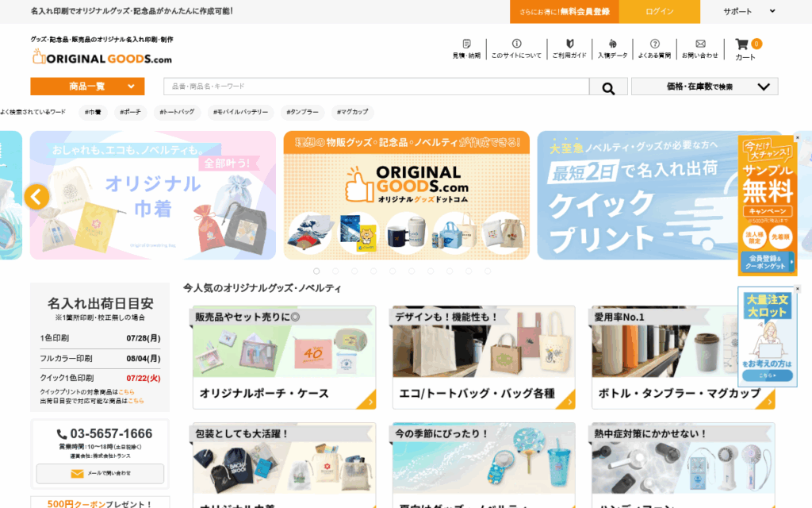Viewport: 812px width, 508px height.
Task: Click the ORIGINAL GOODS.com header logo
Action: (x=102, y=57)
